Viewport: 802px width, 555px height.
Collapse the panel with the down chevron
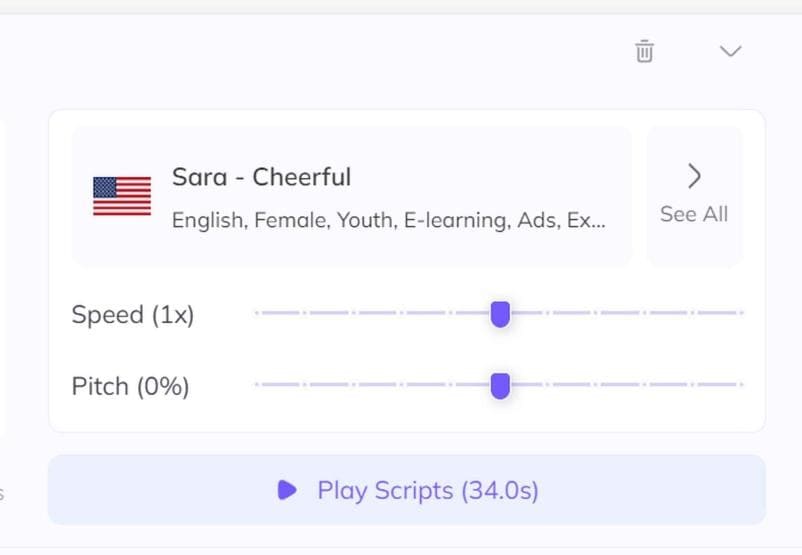pyautogui.click(x=731, y=51)
